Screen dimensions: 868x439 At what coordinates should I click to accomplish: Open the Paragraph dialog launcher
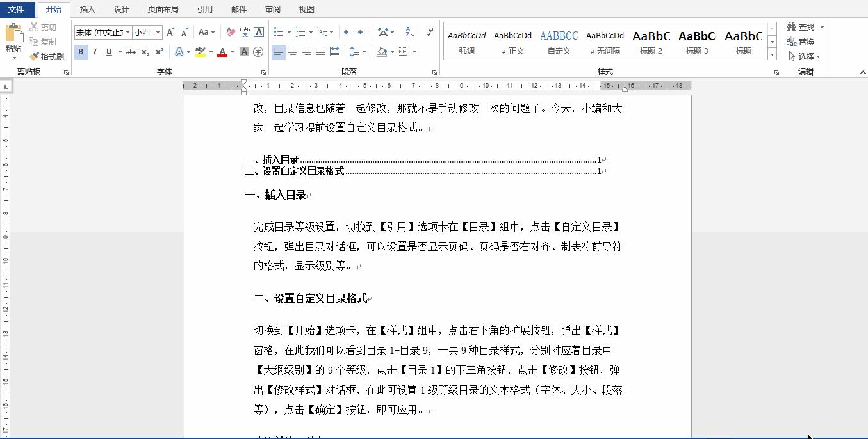tap(435, 73)
